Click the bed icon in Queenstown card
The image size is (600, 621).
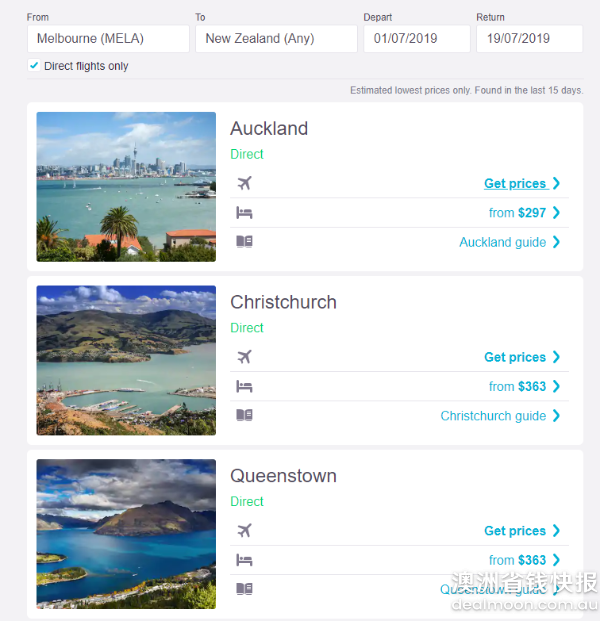244,560
